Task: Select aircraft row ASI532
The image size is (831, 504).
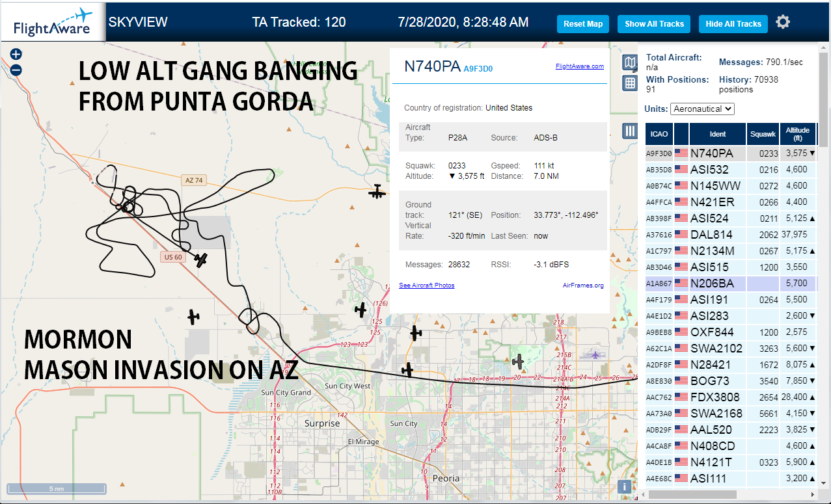Action: [731, 170]
